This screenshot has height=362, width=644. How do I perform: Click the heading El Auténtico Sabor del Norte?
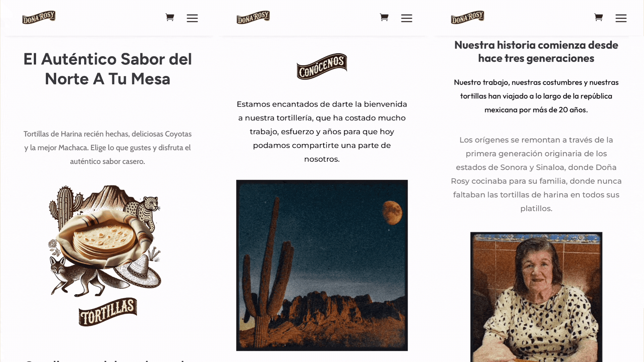click(x=108, y=69)
